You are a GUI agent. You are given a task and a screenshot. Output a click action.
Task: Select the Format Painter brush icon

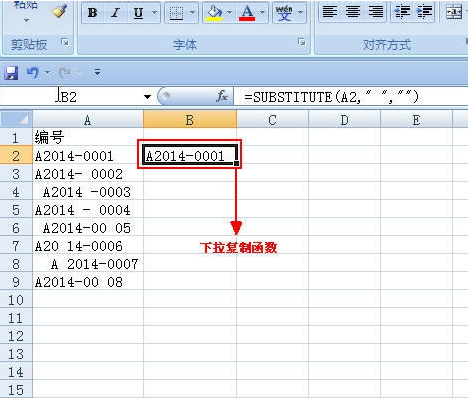59,12
